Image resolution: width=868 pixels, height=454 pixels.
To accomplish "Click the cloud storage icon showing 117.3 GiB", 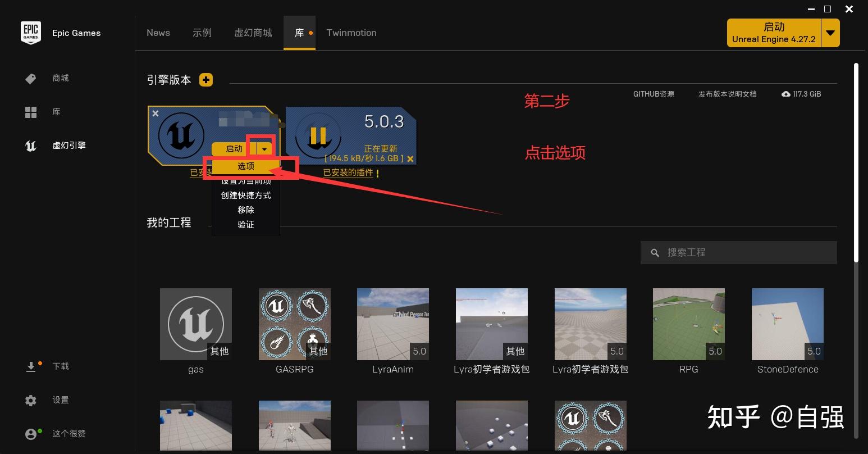I will point(785,94).
